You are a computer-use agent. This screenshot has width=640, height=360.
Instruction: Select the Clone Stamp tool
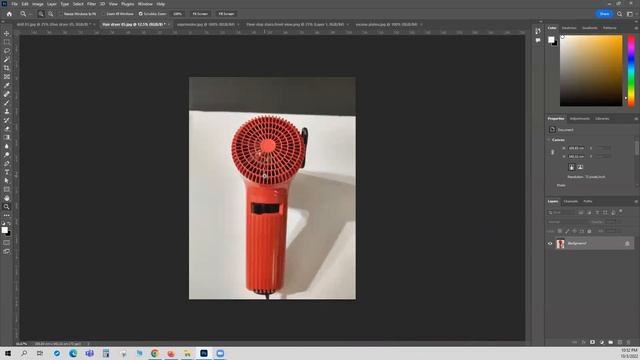[7, 111]
